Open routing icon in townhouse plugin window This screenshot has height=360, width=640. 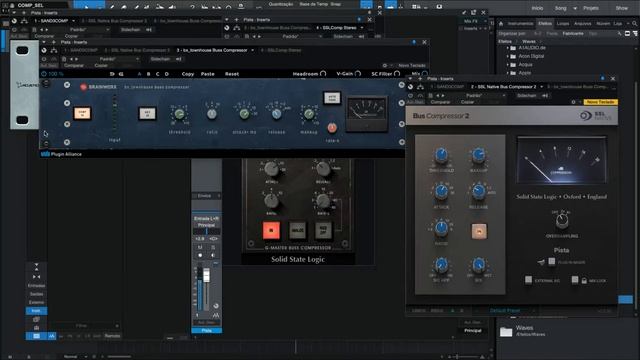[54, 50]
